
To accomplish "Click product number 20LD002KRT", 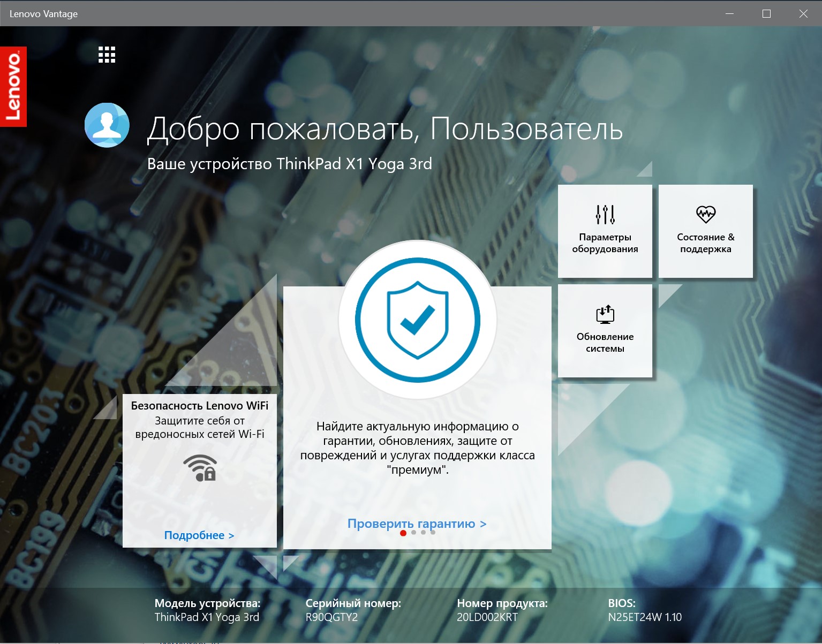I will click(487, 617).
